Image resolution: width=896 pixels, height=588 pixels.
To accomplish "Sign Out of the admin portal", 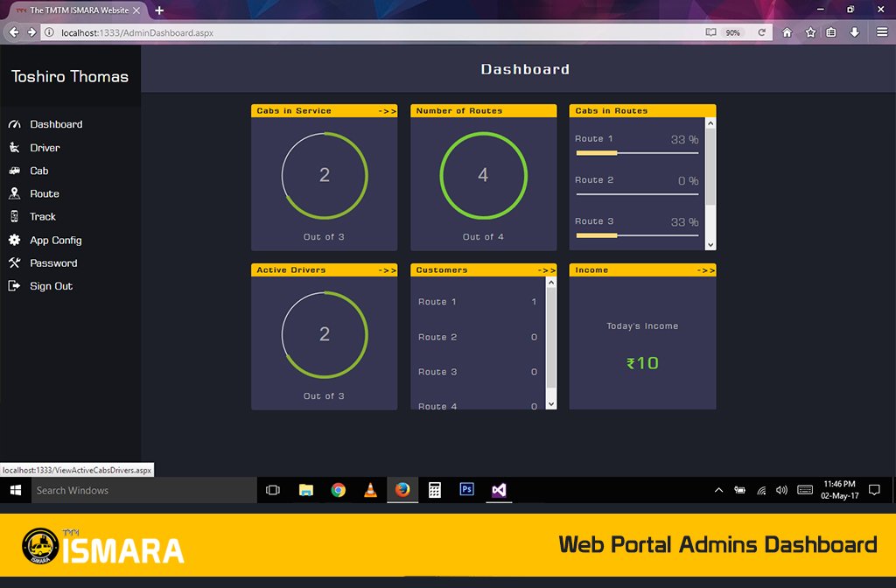I will 51,286.
